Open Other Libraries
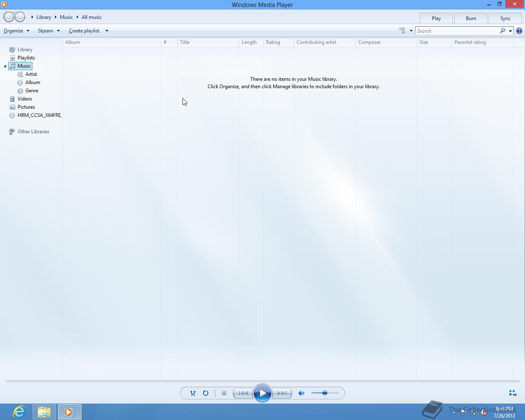This screenshot has width=525, height=420. pyautogui.click(x=33, y=132)
